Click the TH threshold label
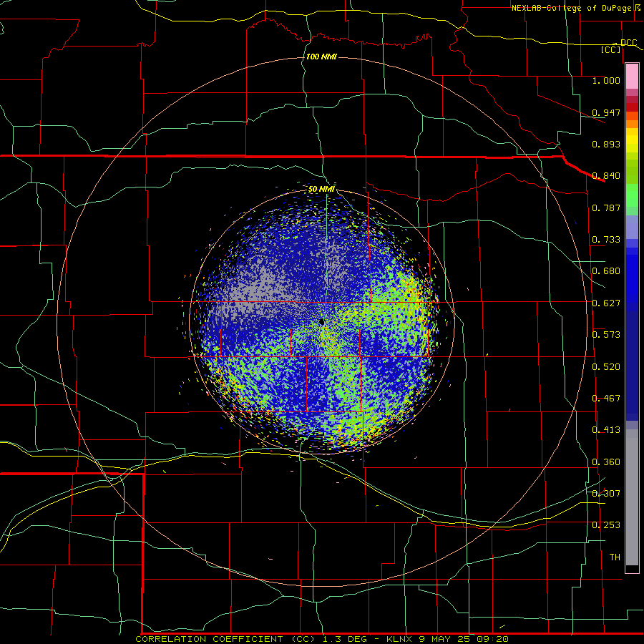 [x=615, y=557]
